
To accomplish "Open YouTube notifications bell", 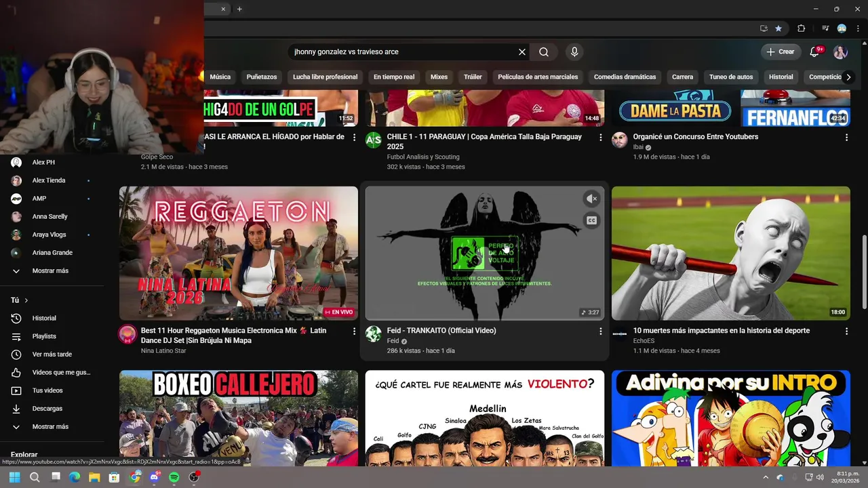I will click(x=815, y=52).
